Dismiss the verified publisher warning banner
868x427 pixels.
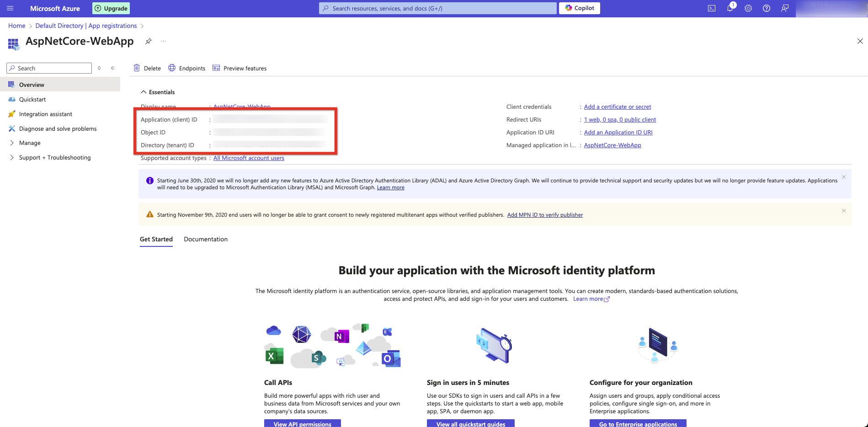tap(844, 211)
